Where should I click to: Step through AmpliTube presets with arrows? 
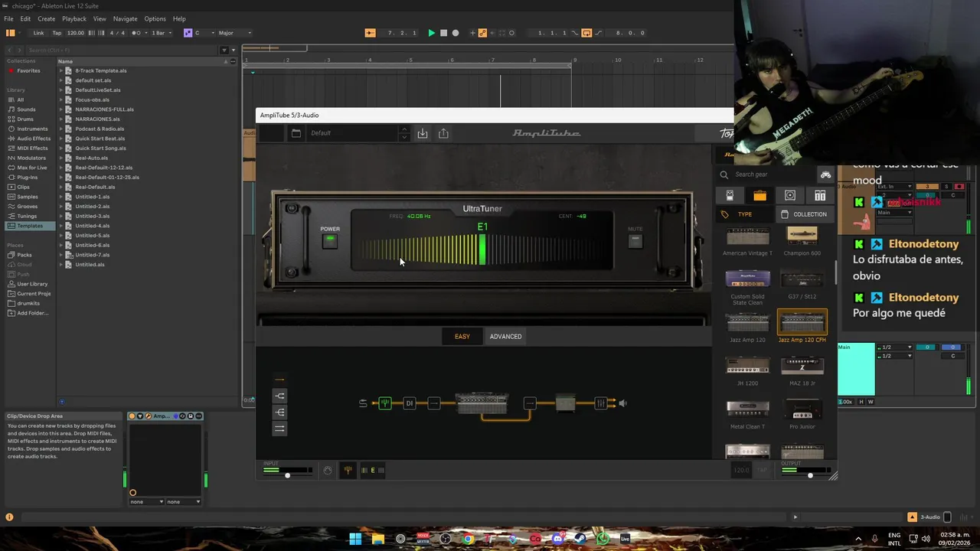point(403,133)
